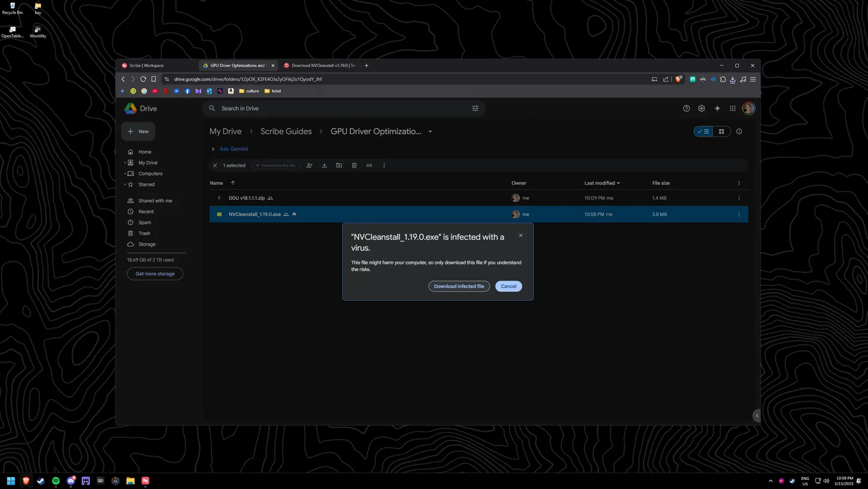868x489 pixels.
Task: Open Starred in Drive sidebar
Action: coord(146,184)
